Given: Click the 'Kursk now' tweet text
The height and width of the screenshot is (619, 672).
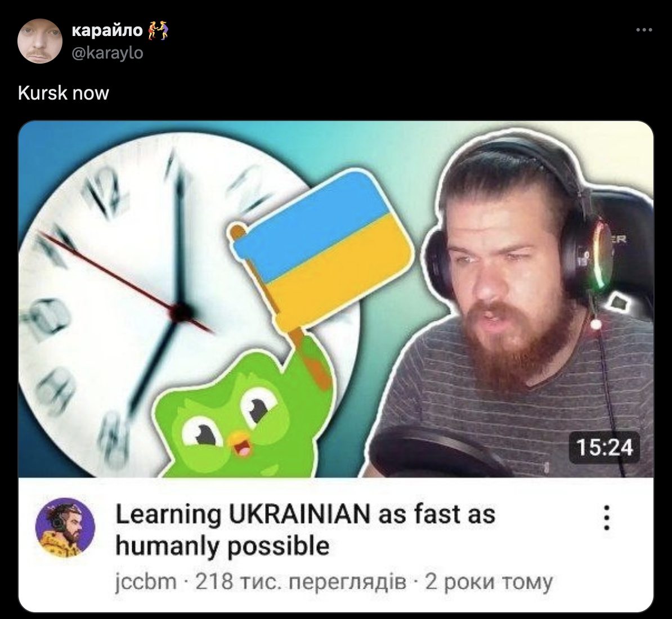Looking at the screenshot, I should click(x=64, y=93).
